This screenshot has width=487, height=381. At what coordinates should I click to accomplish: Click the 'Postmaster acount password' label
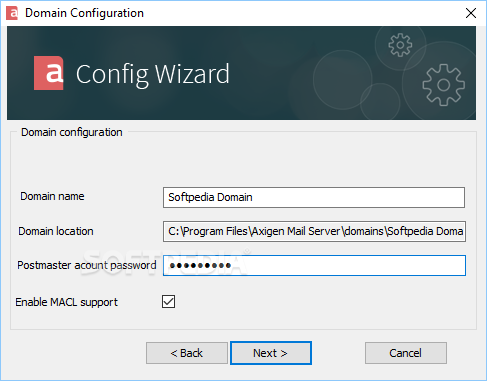click(87, 265)
